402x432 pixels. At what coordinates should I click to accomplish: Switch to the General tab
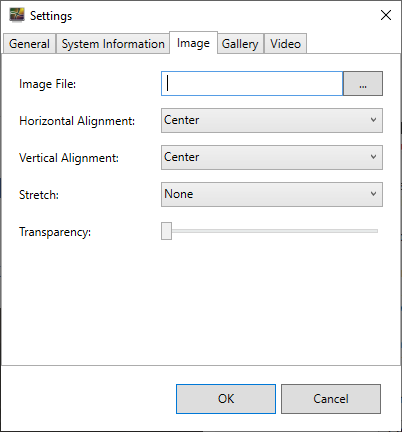(x=29, y=44)
